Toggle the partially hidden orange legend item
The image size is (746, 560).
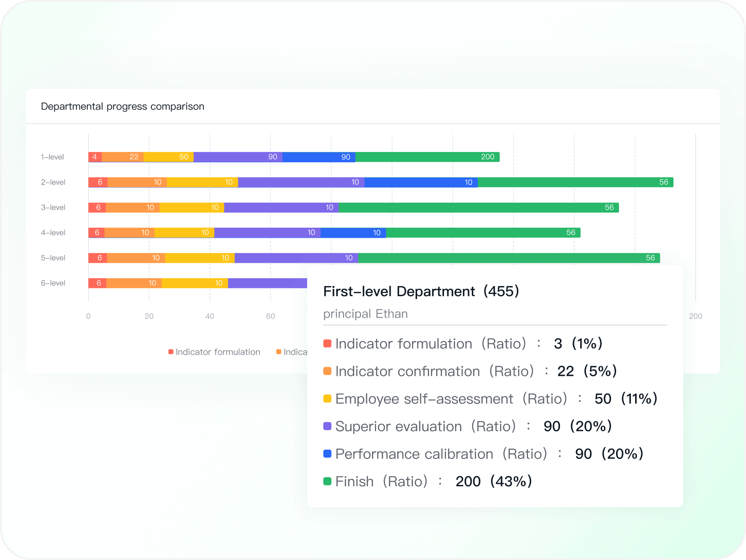pyautogui.click(x=291, y=352)
